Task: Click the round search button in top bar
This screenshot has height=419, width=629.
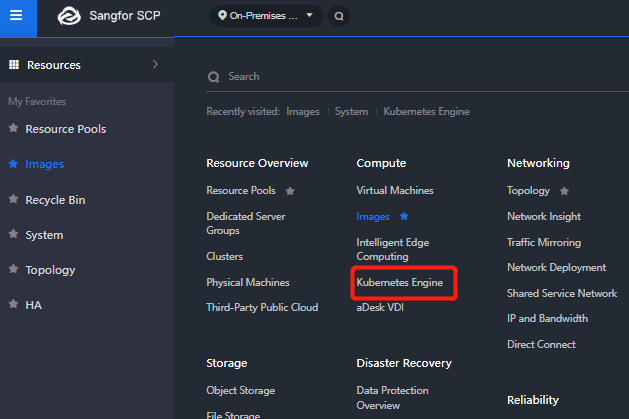Action: tap(339, 16)
